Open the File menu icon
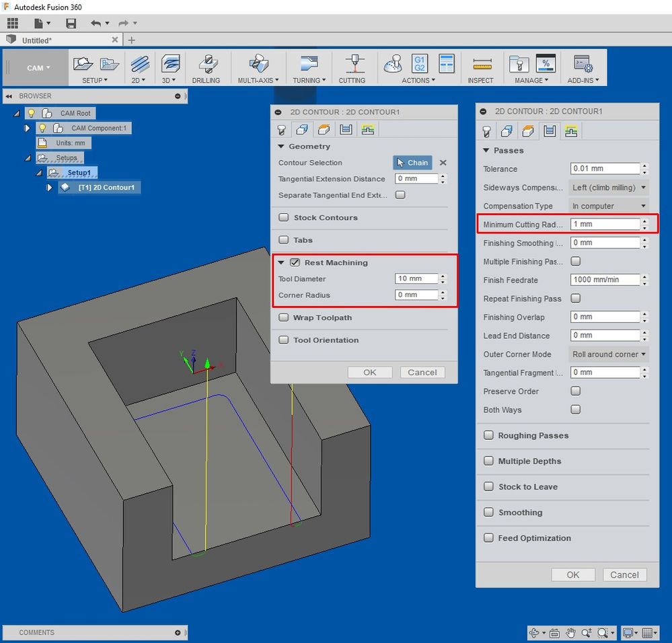The height and width of the screenshot is (643, 672). click(x=39, y=23)
